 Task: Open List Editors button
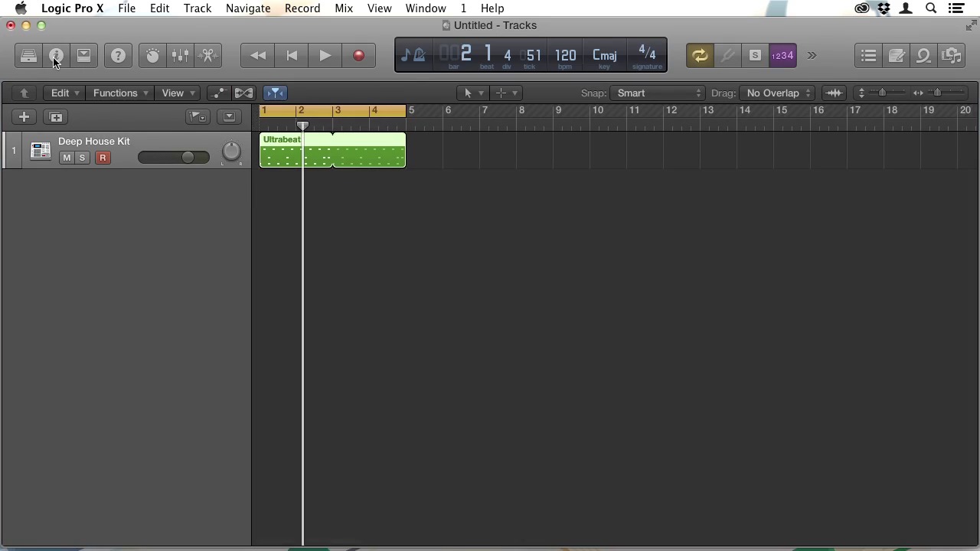click(x=868, y=56)
